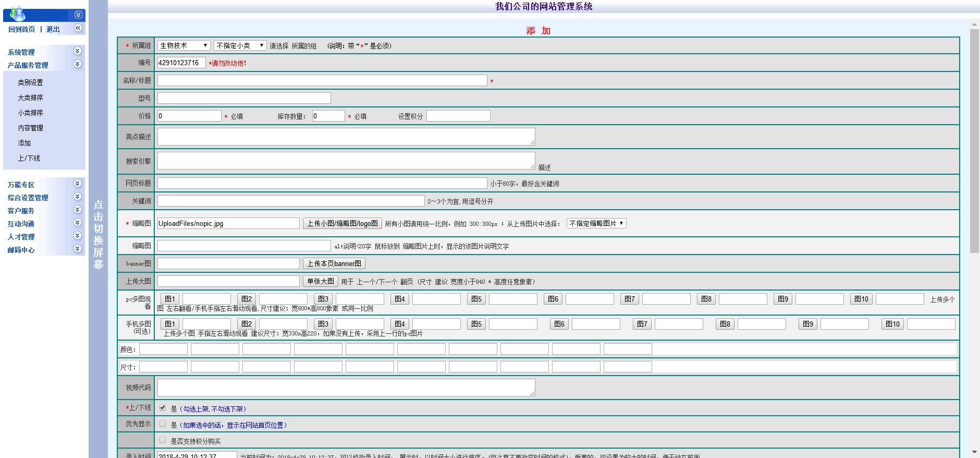The width and height of the screenshot is (980, 458).
Task: Collapse 产品服务管理 section arrow icon
Action: (x=77, y=64)
